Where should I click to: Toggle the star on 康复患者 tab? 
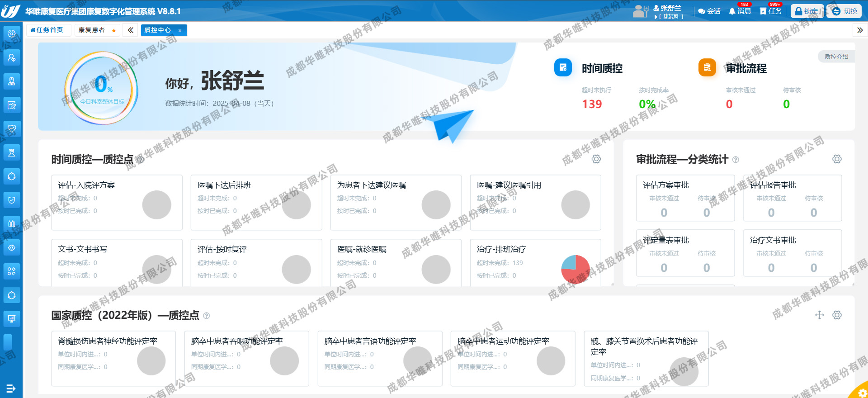114,31
